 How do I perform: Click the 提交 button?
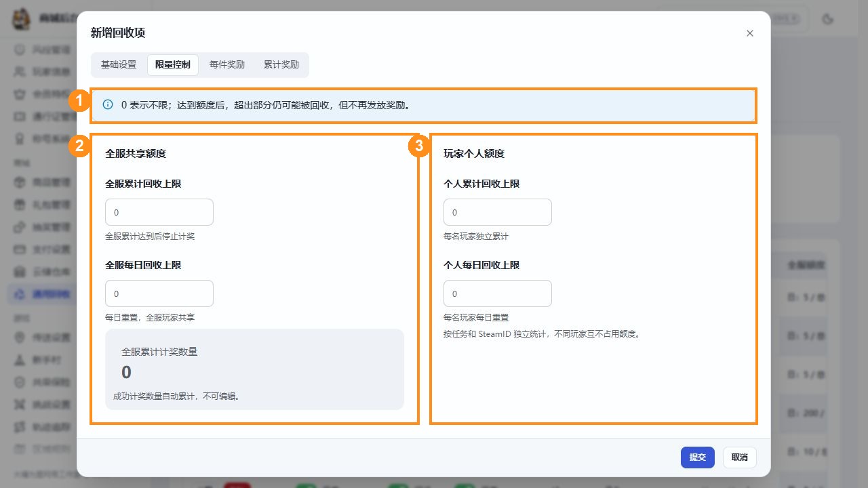(698, 457)
